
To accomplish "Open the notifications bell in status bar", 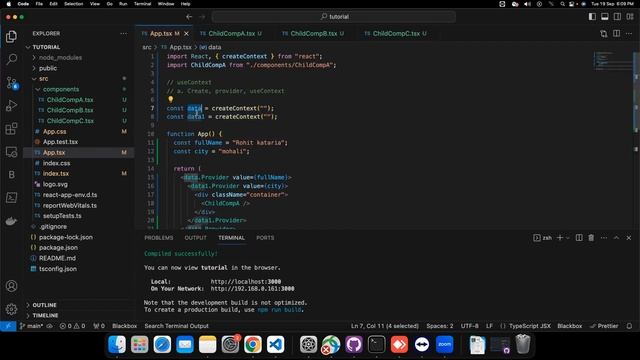I will (x=629, y=326).
